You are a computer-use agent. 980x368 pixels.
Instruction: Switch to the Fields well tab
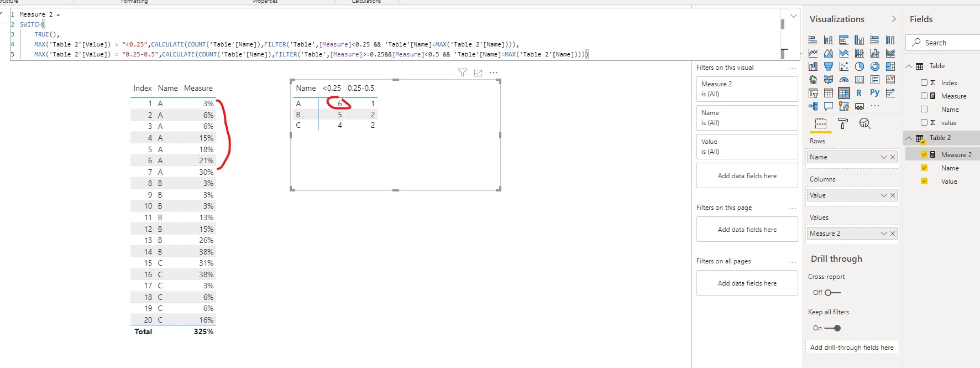pyautogui.click(x=821, y=123)
